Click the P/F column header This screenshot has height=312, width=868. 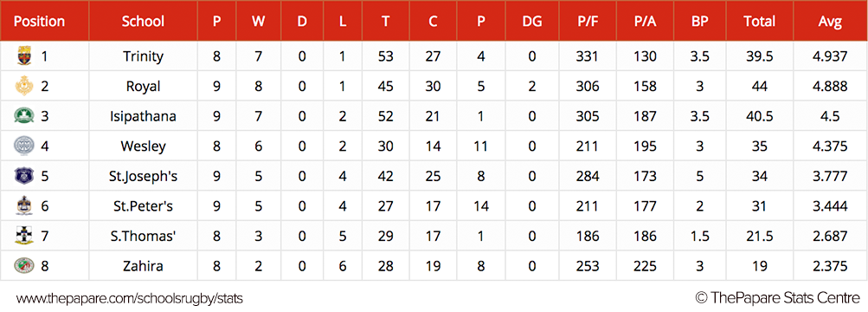click(586, 22)
